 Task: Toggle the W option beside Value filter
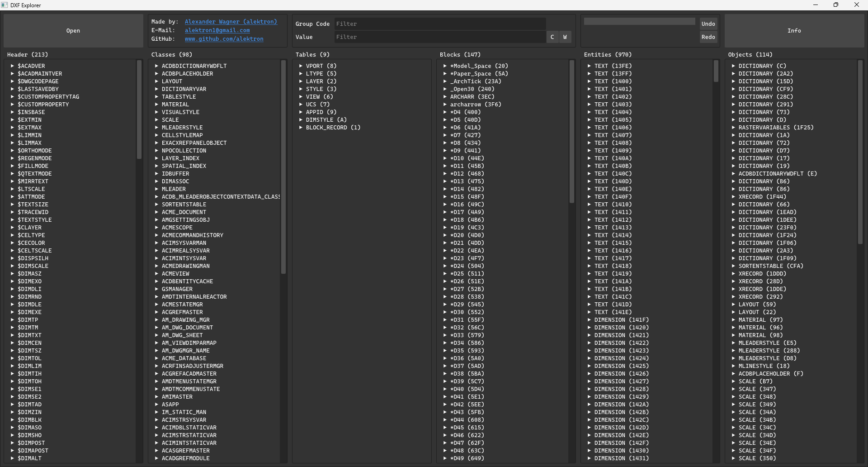click(x=565, y=37)
